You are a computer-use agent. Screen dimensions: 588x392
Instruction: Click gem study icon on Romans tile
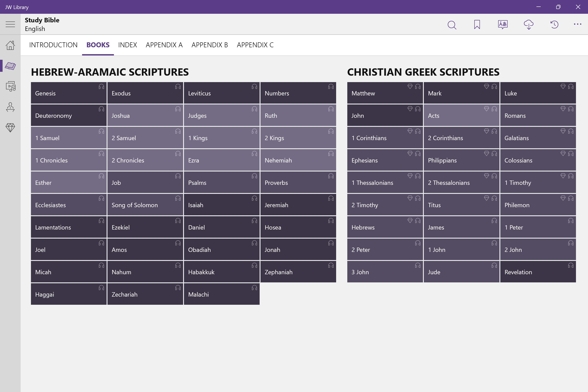[x=563, y=109]
